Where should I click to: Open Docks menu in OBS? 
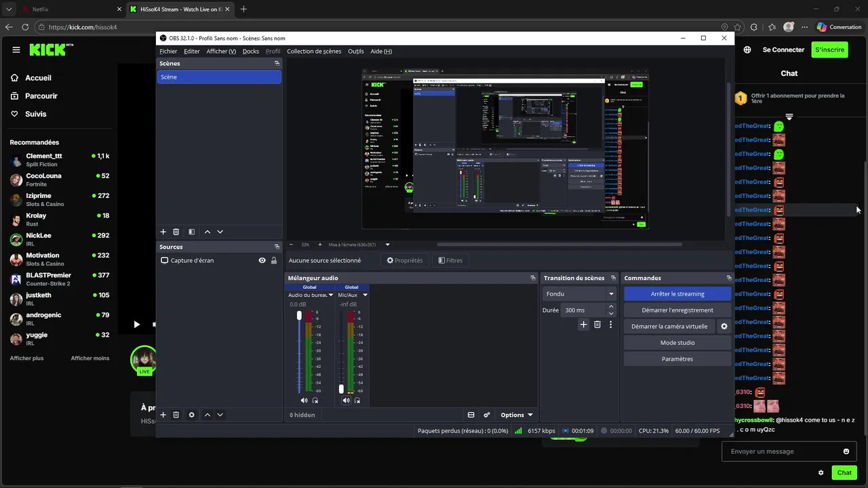[x=251, y=52]
